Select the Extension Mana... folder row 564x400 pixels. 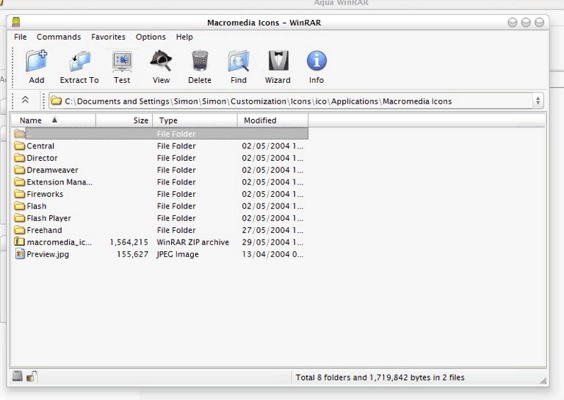[x=159, y=182]
